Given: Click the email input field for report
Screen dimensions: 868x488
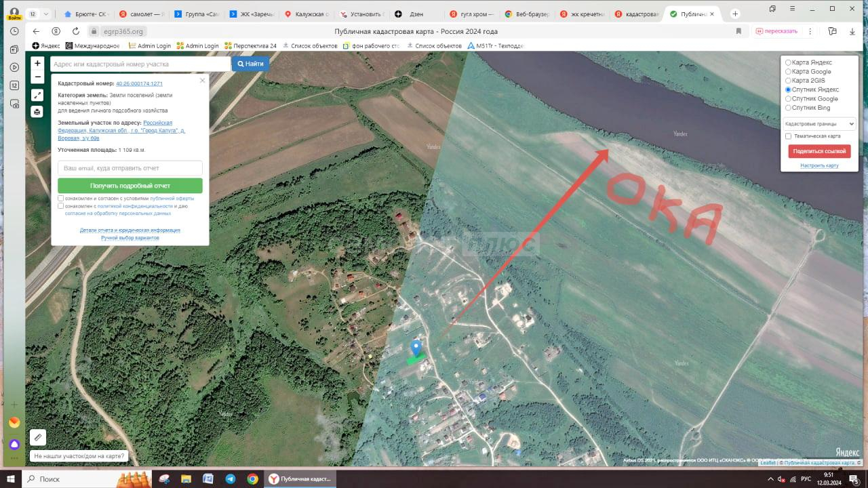Looking at the screenshot, I should [x=130, y=167].
